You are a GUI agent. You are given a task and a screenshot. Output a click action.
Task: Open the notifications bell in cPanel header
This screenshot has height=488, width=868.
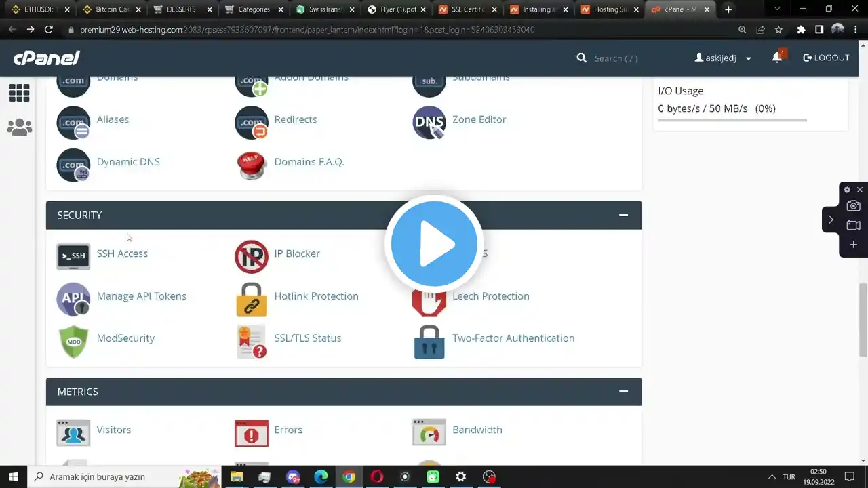coord(777,58)
